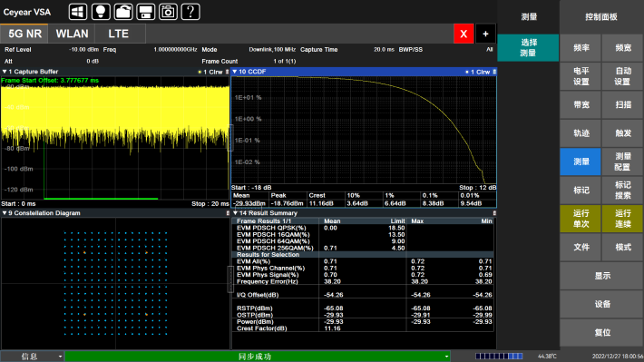This screenshot has width=644, height=362.
Task: Switch to the WLAN tab
Action: [x=72, y=34]
